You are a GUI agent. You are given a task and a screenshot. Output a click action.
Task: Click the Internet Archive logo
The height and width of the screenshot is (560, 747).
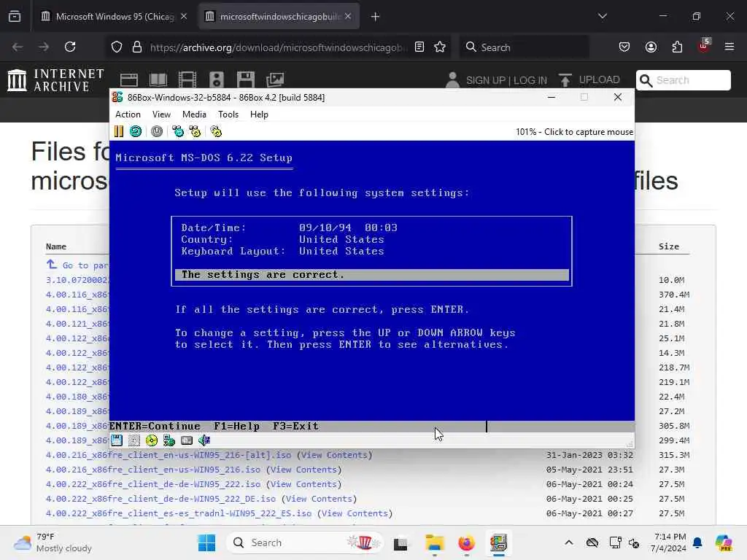coord(55,79)
